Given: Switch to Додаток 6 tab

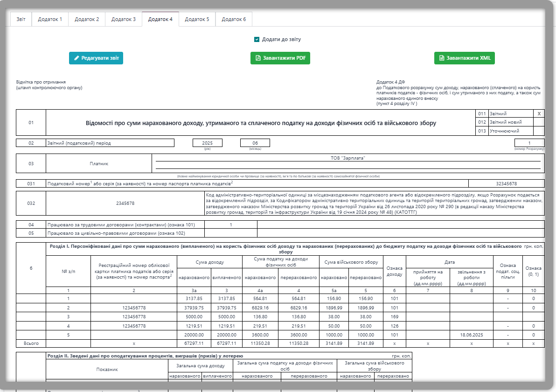Looking at the screenshot, I should click(x=234, y=19).
